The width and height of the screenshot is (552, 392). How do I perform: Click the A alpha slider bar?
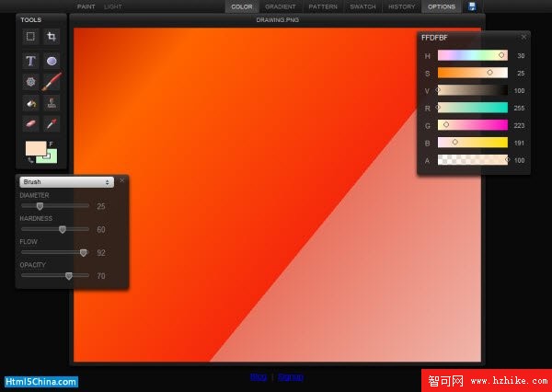coord(473,160)
